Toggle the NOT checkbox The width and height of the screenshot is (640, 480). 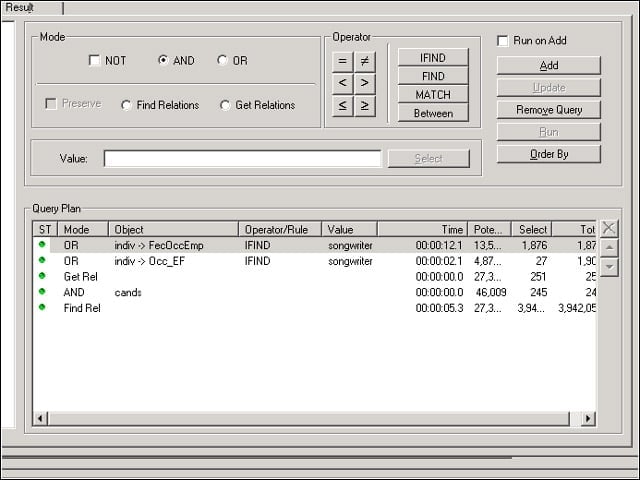94,60
